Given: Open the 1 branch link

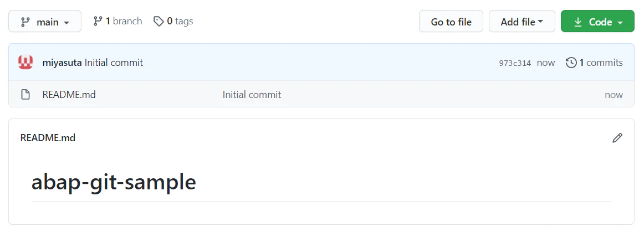Looking at the screenshot, I should (x=117, y=21).
